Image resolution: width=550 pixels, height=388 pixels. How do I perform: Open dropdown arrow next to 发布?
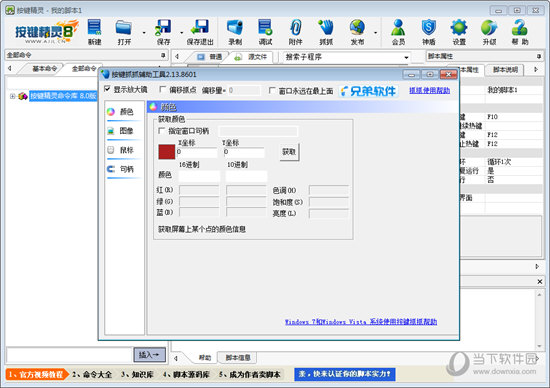click(376, 33)
